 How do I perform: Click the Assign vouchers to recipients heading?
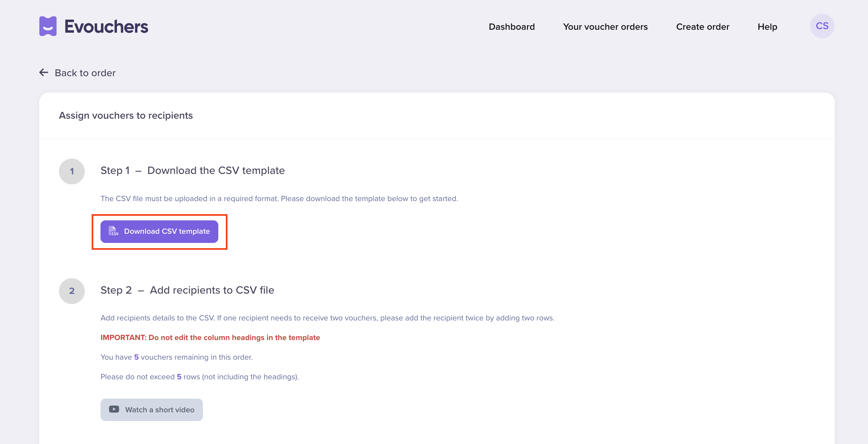[x=126, y=115]
